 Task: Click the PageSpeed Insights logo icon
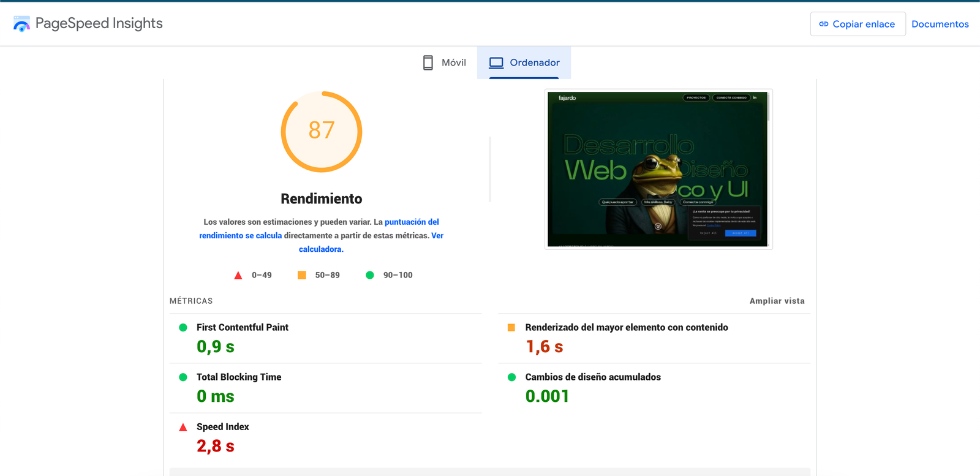click(21, 24)
